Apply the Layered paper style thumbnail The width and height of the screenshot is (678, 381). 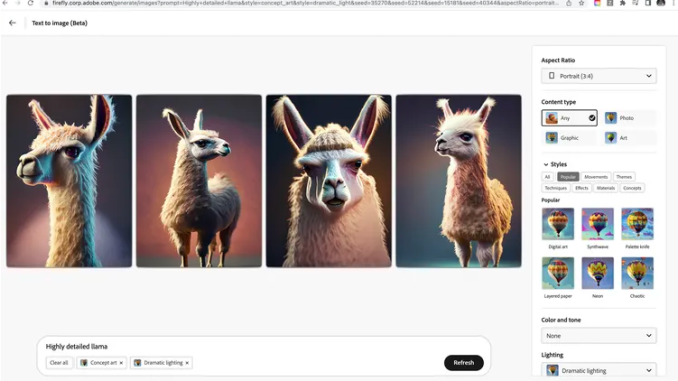[x=558, y=273]
